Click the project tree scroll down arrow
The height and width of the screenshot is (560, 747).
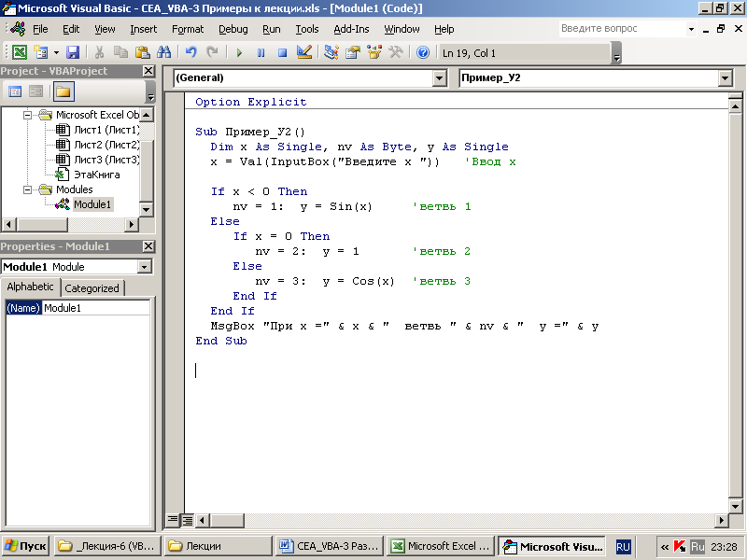pos(147,209)
